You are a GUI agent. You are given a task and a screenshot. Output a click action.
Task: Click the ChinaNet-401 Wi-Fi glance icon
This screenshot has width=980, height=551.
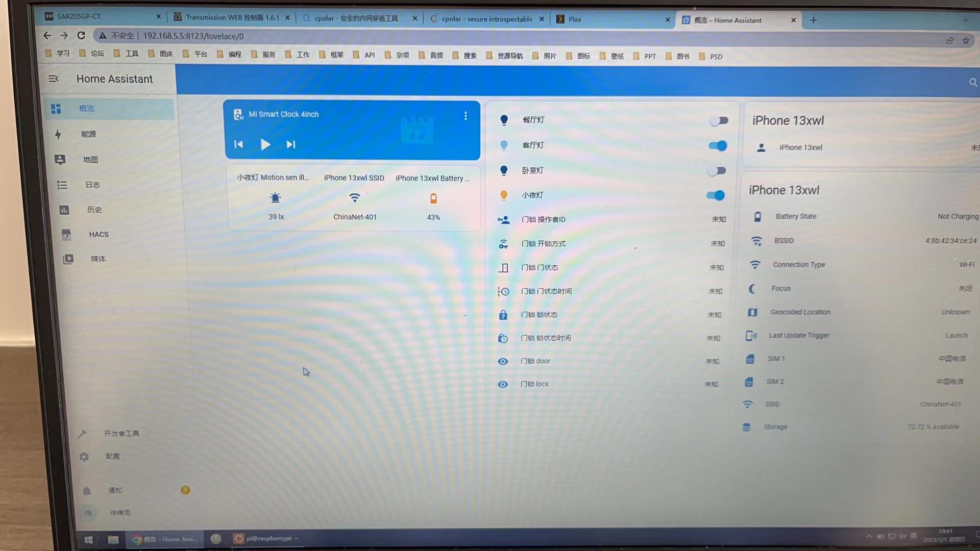click(x=355, y=198)
